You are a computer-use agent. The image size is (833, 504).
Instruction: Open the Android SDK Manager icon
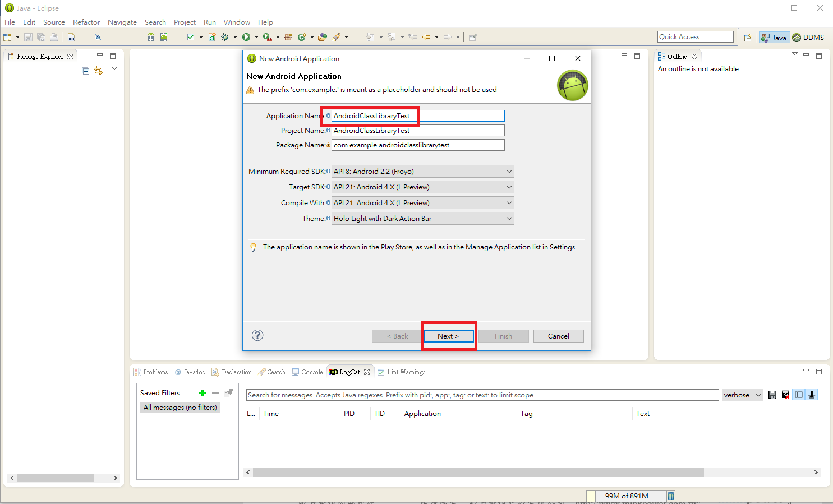click(150, 37)
